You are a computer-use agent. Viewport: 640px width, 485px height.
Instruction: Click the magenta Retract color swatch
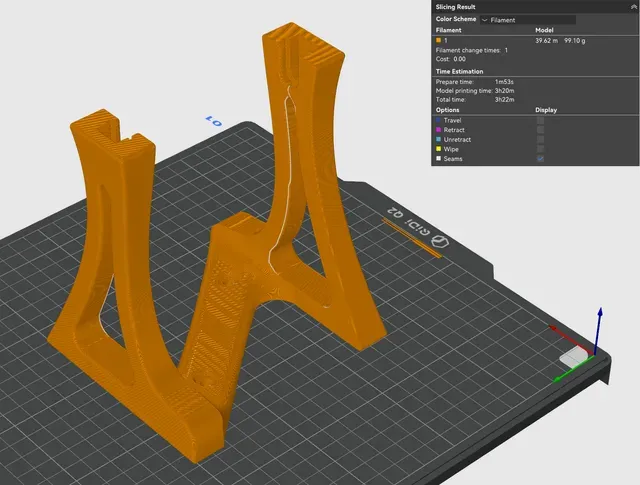coord(438,130)
